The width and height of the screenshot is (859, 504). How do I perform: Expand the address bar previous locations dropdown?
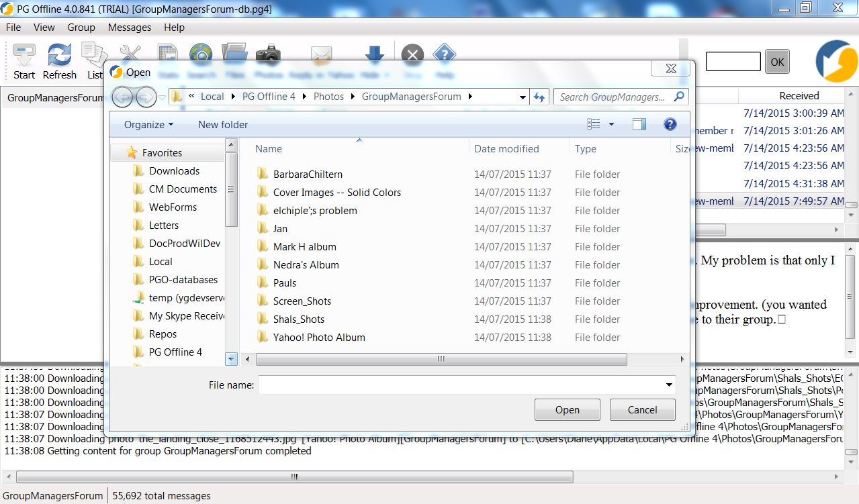click(523, 97)
